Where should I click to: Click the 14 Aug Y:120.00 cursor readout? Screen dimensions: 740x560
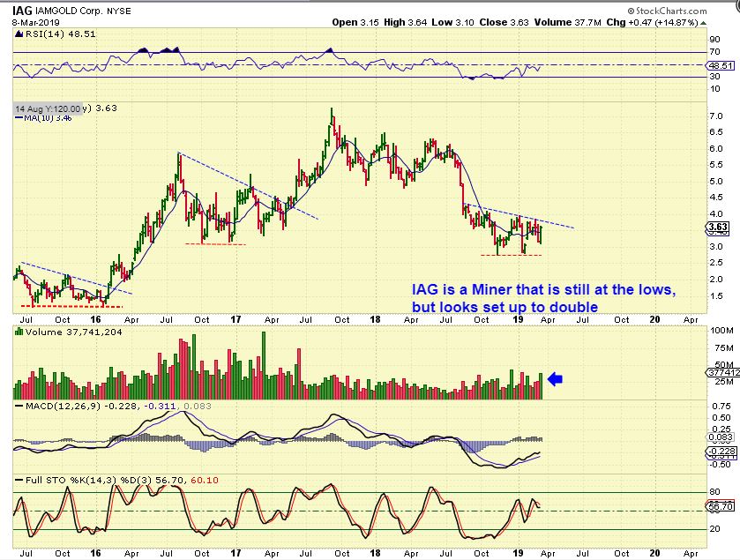(x=48, y=108)
